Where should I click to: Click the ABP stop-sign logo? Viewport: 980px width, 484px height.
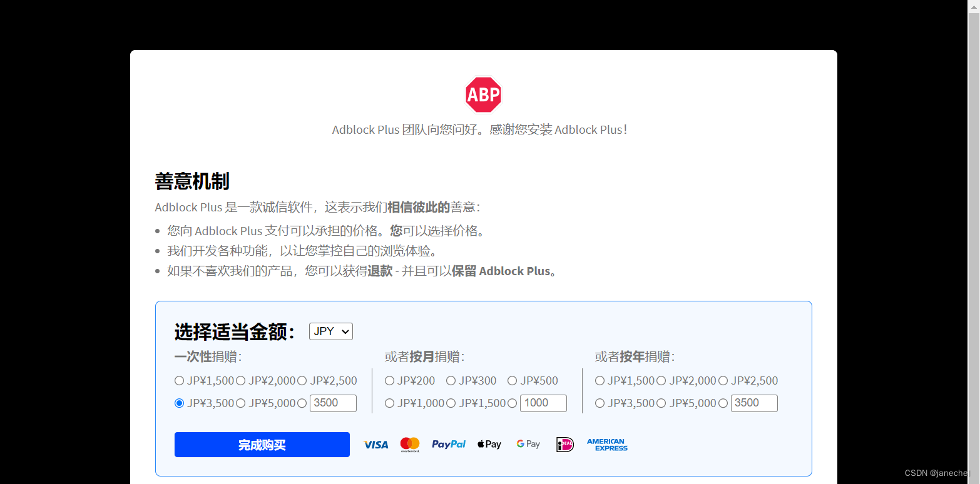(483, 95)
